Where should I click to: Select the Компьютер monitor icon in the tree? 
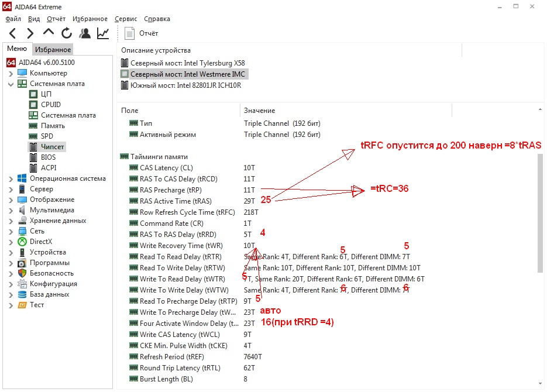coord(22,73)
